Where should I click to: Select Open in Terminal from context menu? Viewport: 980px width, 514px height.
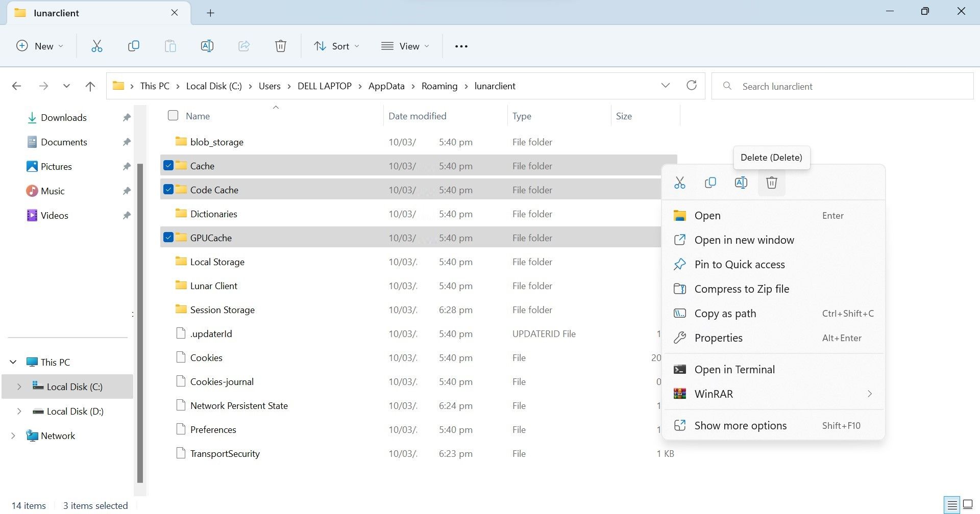point(734,369)
